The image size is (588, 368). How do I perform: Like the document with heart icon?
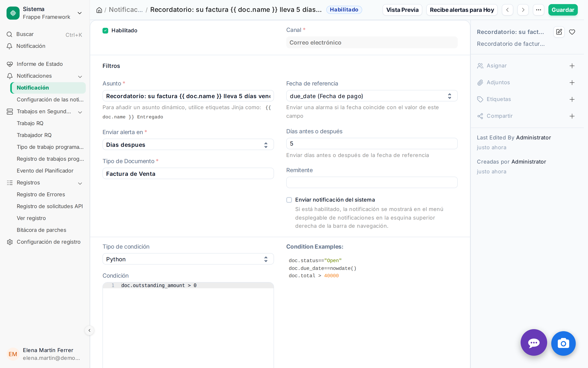572,32
